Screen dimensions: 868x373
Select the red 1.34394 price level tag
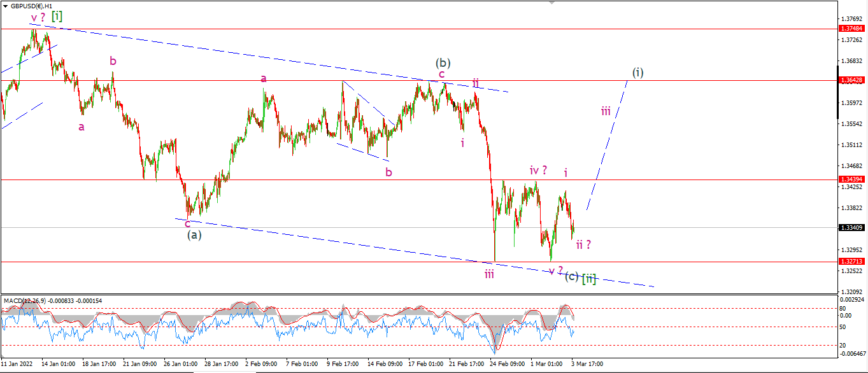(x=851, y=179)
